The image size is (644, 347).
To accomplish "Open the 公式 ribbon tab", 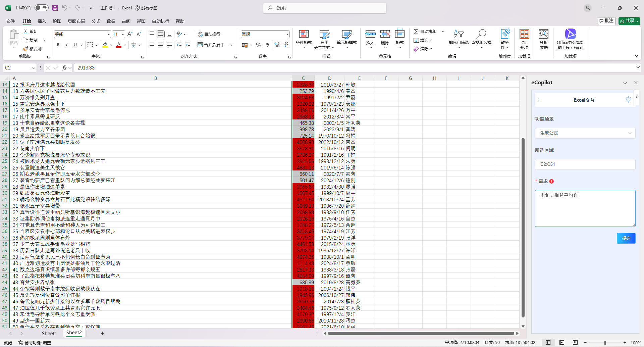I will coord(96,21).
